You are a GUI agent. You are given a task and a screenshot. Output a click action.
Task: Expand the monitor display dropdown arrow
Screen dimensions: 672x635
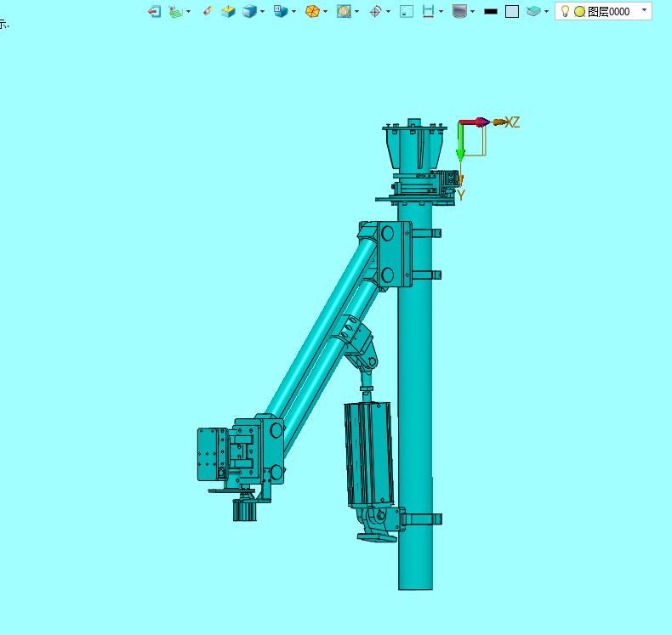473,12
